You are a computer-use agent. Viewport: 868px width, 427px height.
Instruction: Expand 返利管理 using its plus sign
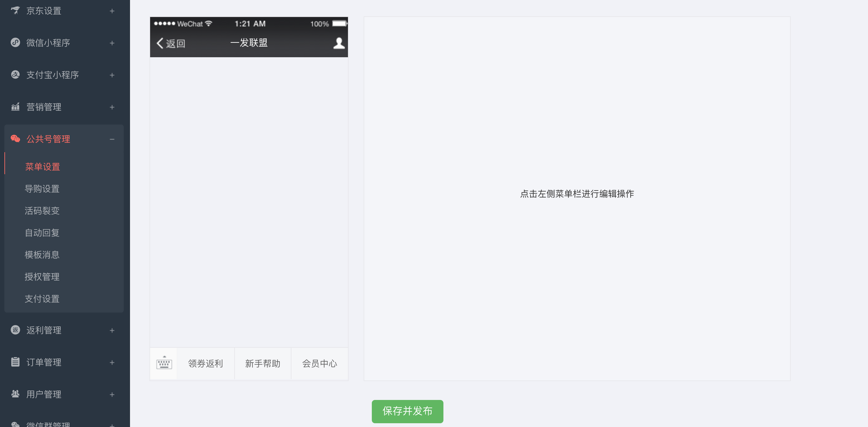click(x=112, y=330)
